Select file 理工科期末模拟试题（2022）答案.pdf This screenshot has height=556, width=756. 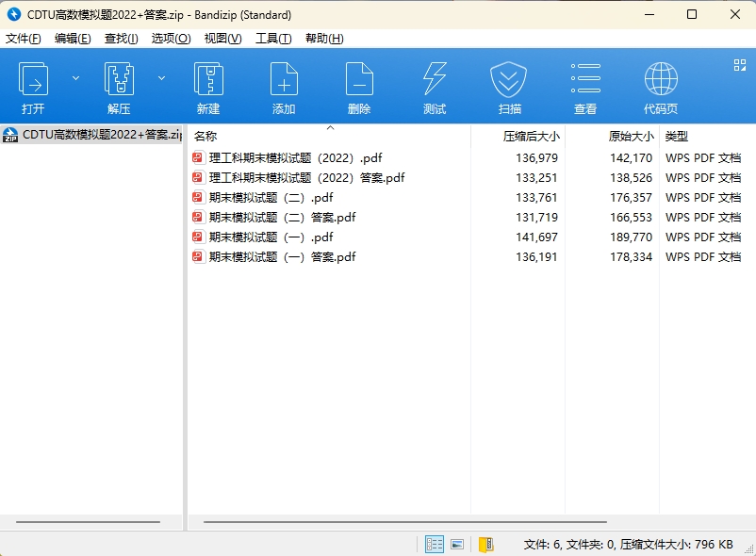tap(306, 178)
